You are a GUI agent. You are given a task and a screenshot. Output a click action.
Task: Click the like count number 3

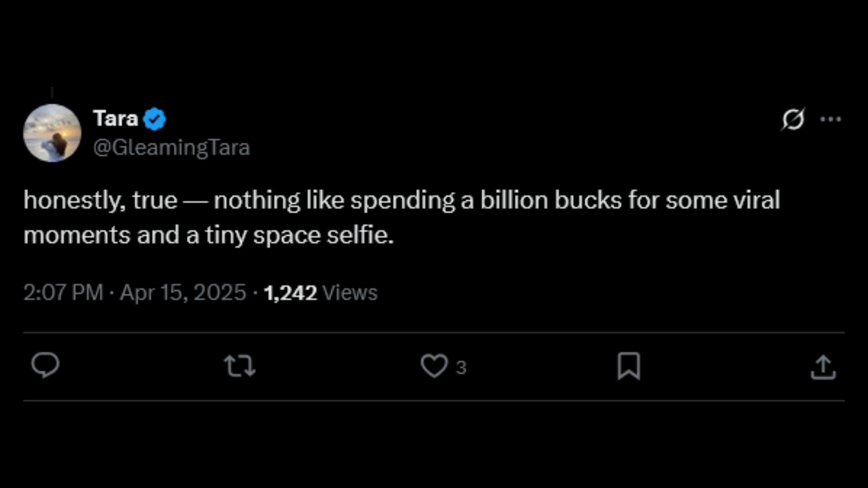click(461, 367)
